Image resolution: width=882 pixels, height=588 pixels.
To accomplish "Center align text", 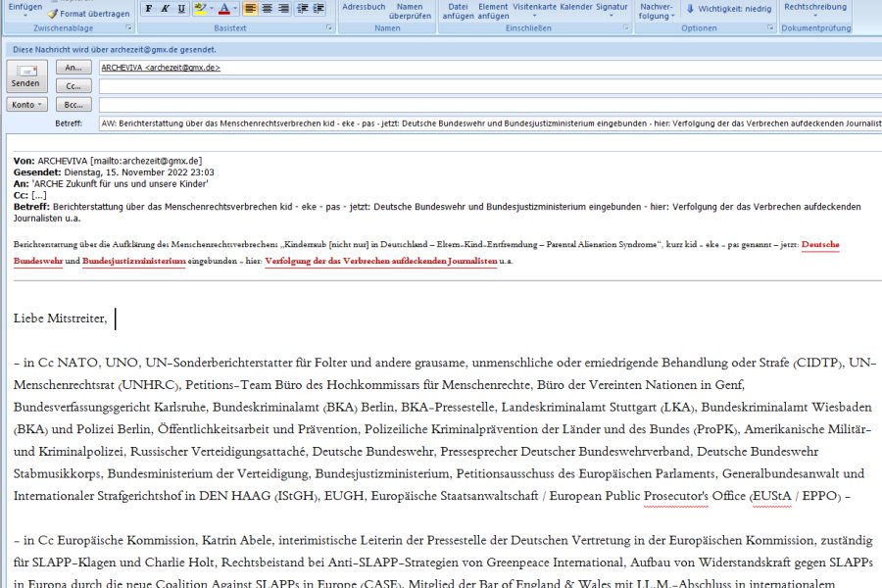I will point(268,9).
